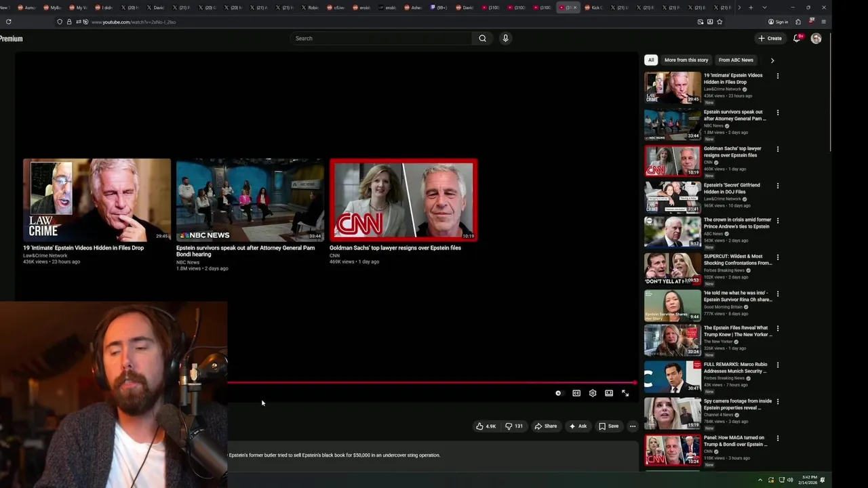
Task: Open the NBC News end-screen video thumbnail
Action: [250, 200]
